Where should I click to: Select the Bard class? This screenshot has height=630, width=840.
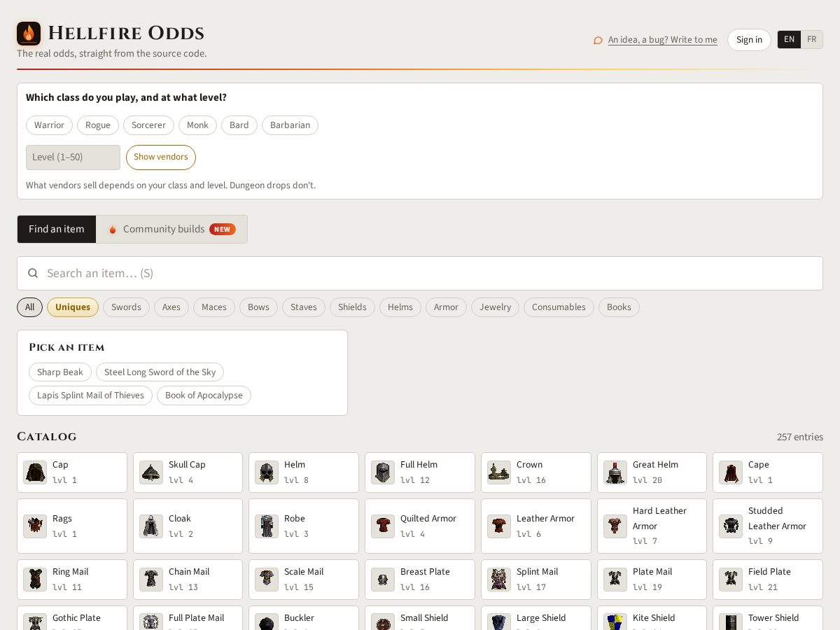[x=239, y=125]
